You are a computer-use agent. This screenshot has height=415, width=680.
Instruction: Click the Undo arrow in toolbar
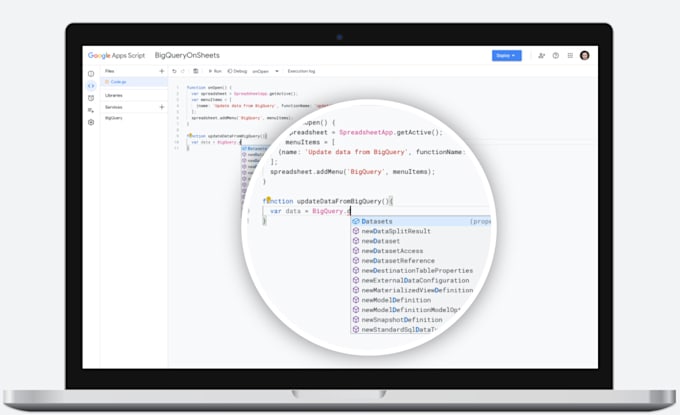pos(174,71)
